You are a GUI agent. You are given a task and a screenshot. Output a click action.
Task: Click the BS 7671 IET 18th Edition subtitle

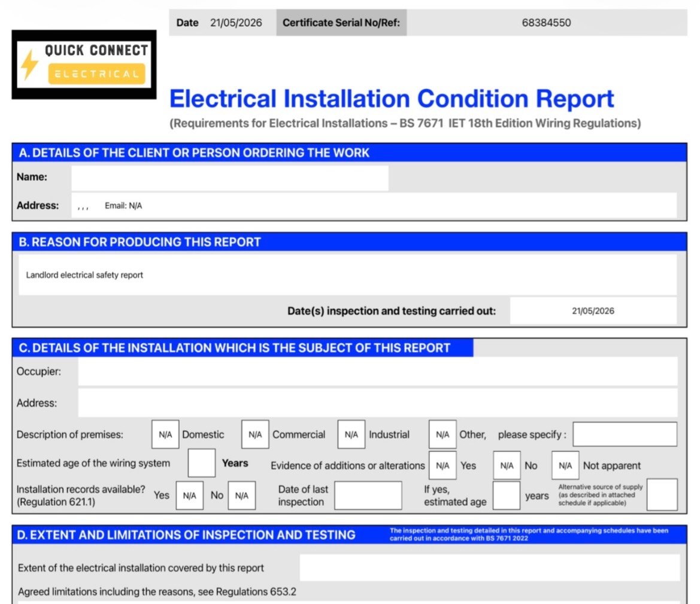pos(405,123)
